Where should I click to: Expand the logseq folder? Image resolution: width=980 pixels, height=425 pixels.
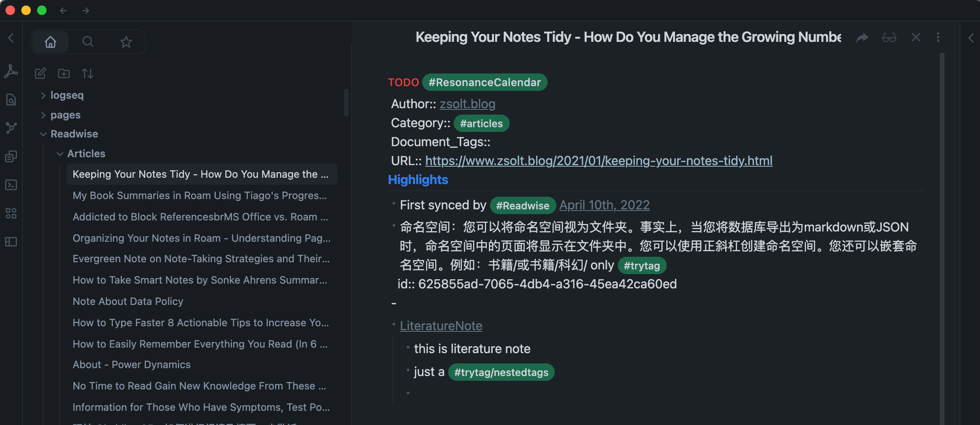pos(43,95)
